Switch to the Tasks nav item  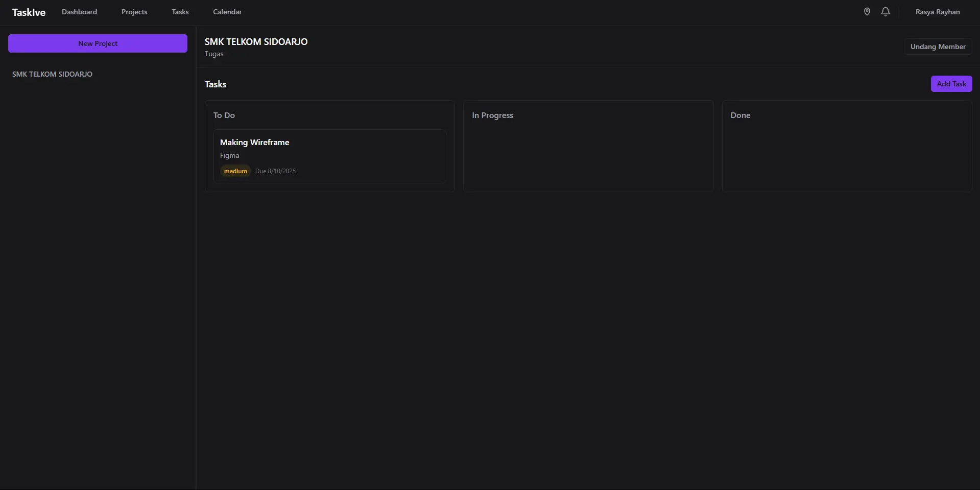pos(180,12)
